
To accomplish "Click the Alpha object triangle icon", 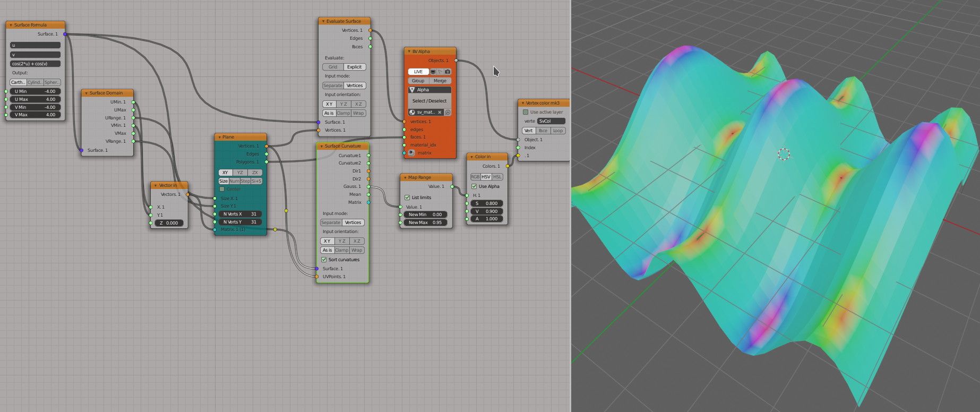I will point(412,90).
